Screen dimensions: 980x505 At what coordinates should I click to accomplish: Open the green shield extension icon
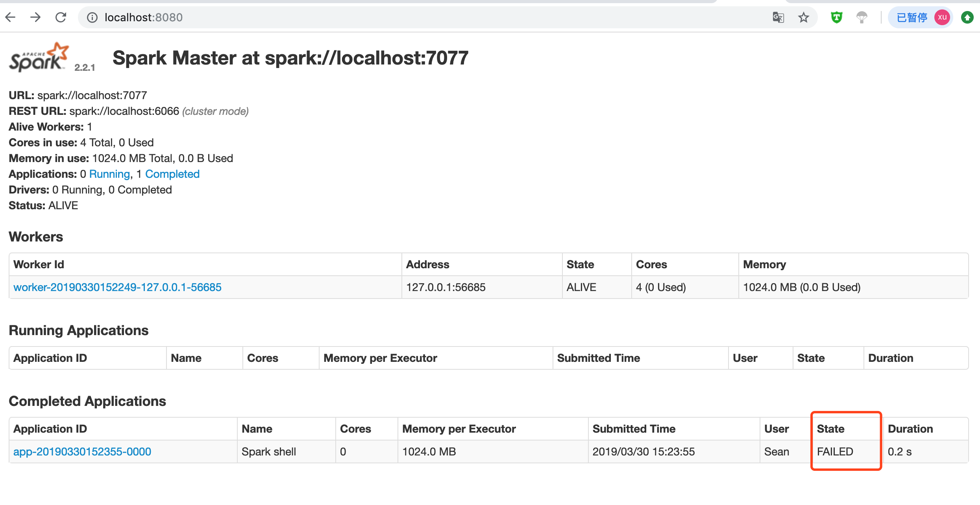point(836,17)
